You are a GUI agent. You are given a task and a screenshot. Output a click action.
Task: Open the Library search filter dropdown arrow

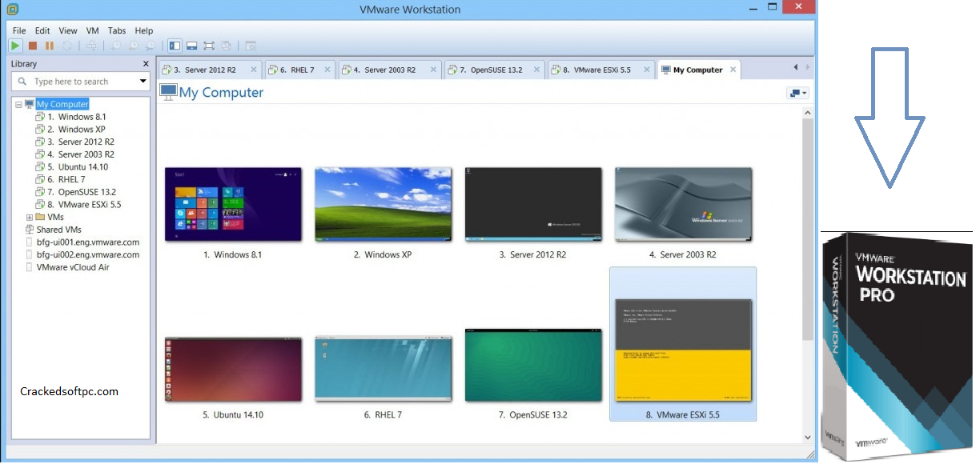143,82
